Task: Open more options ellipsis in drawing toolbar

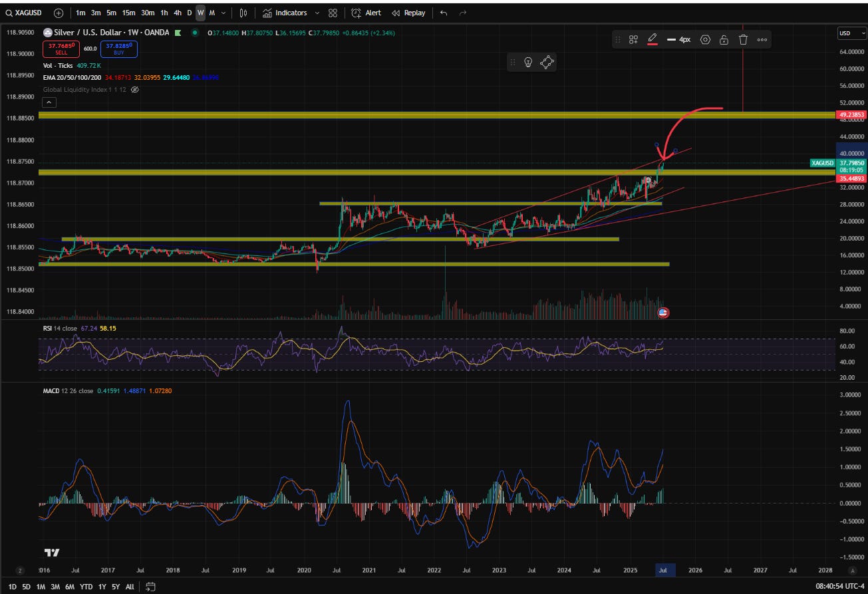Action: [x=762, y=39]
